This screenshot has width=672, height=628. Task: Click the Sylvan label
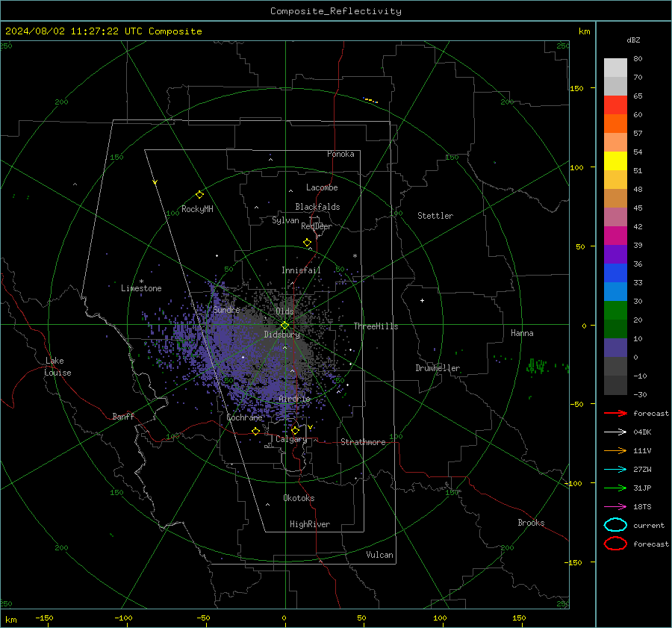[x=285, y=220]
